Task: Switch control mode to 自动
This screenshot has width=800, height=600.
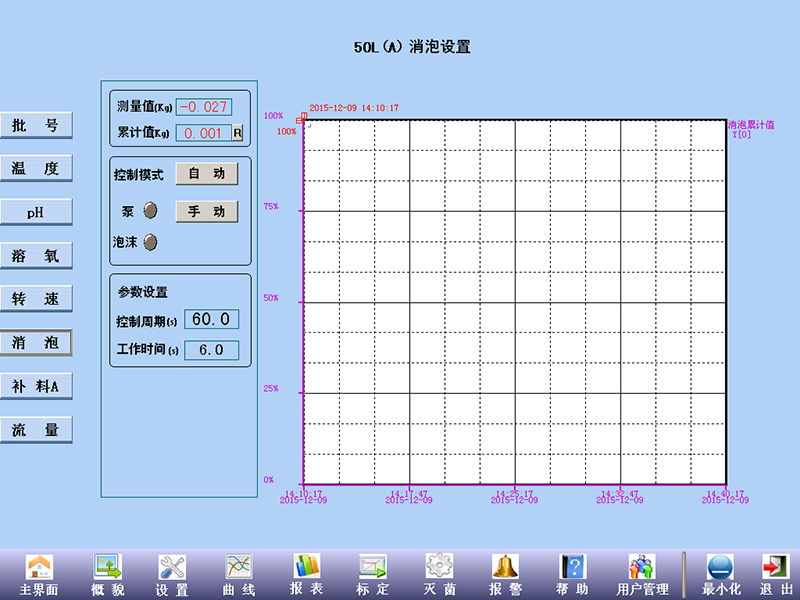Action: [x=207, y=174]
